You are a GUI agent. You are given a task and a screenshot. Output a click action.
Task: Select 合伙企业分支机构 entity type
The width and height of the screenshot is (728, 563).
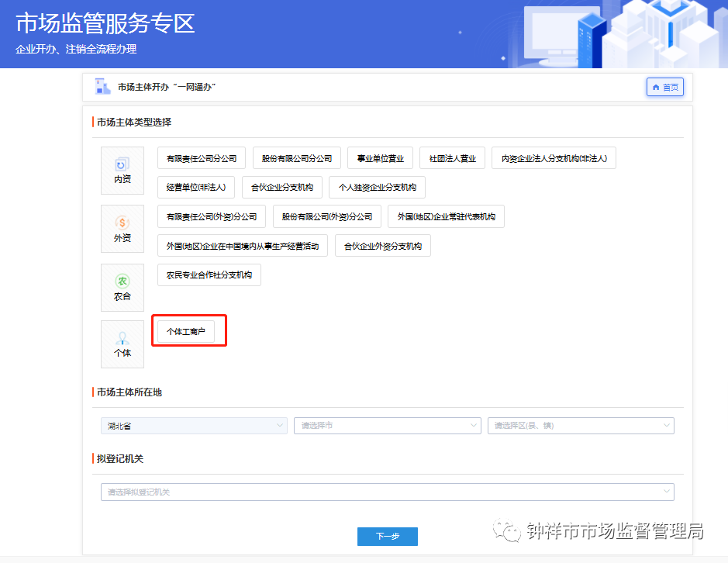[x=282, y=186]
